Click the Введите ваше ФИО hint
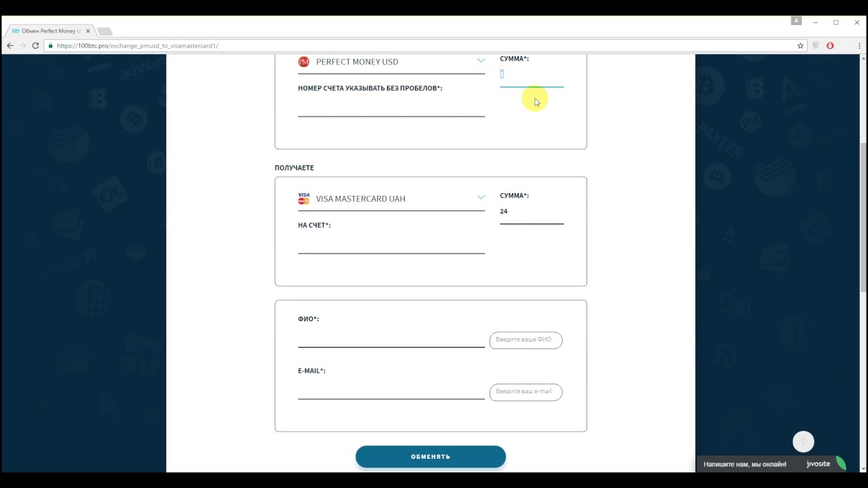868x488 pixels. [526, 340]
